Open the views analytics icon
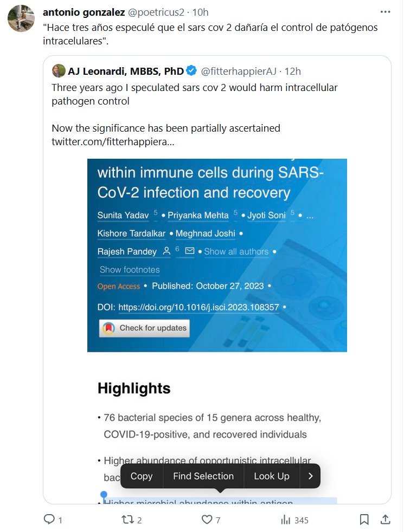The width and height of the screenshot is (410, 532). pos(285,520)
